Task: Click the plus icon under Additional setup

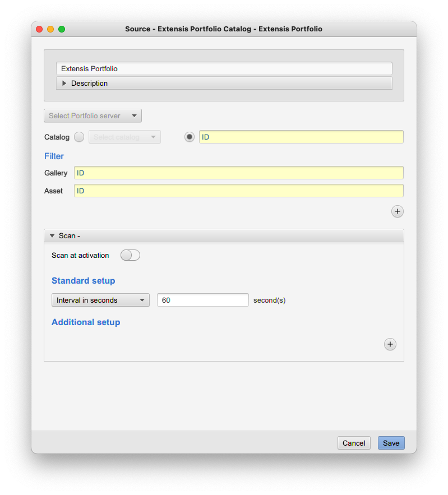Action: point(390,344)
